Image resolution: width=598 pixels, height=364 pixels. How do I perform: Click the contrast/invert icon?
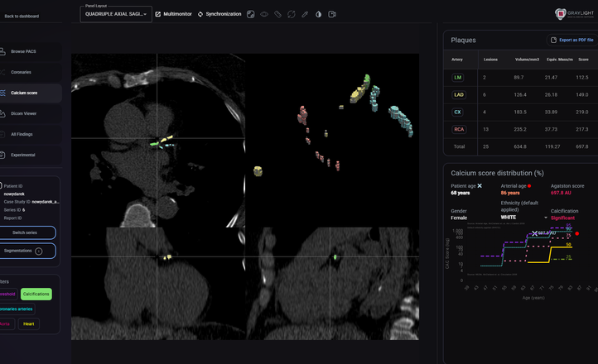[318, 14]
